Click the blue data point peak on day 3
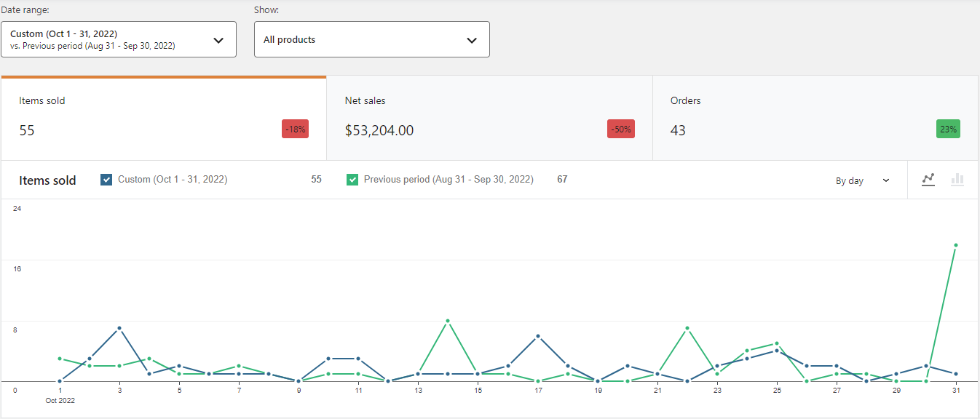This screenshot has height=419, width=980. 119,328
